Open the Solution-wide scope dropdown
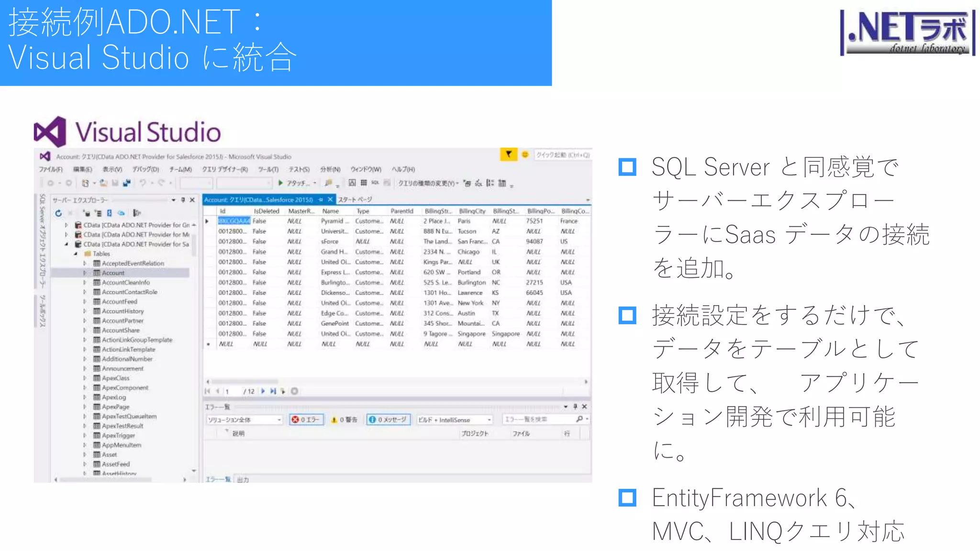 [x=244, y=419]
